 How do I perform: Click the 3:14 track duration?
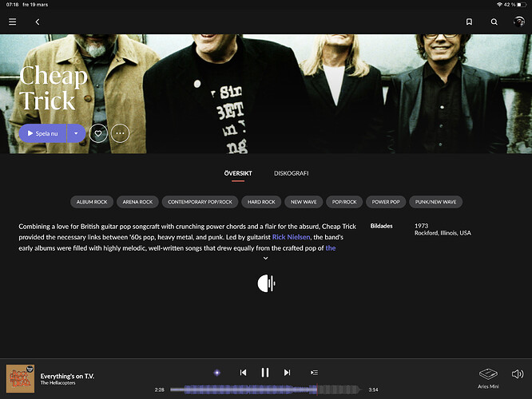pos(373,390)
